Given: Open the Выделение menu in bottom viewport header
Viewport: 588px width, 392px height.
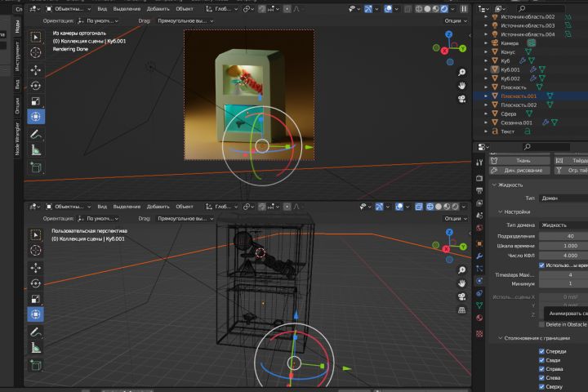Looking at the screenshot, I should tap(127, 206).
